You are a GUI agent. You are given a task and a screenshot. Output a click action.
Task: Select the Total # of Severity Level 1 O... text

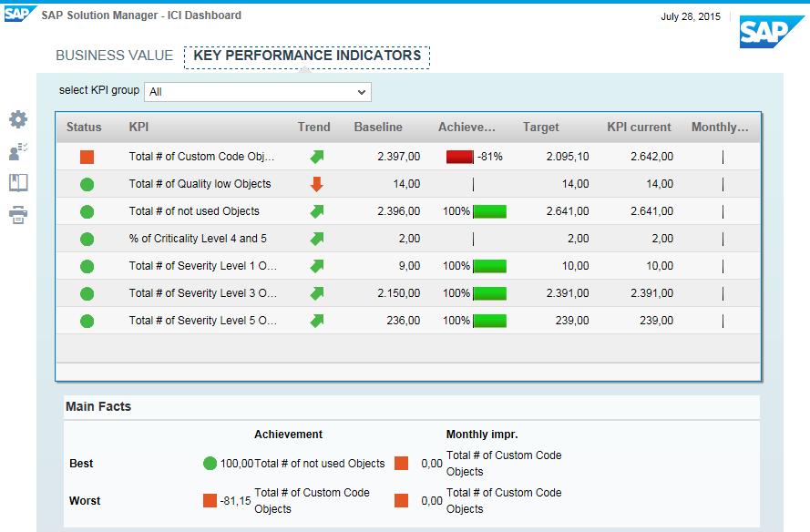point(203,266)
